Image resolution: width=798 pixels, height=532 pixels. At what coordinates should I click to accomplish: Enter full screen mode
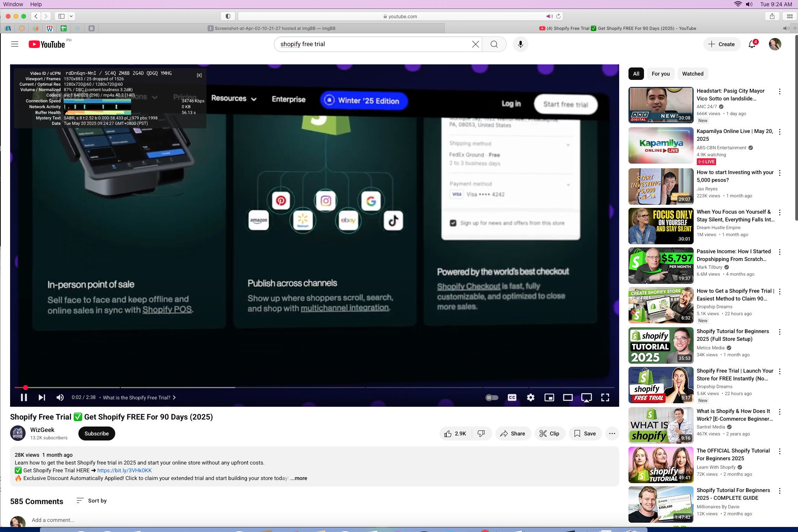pos(605,397)
